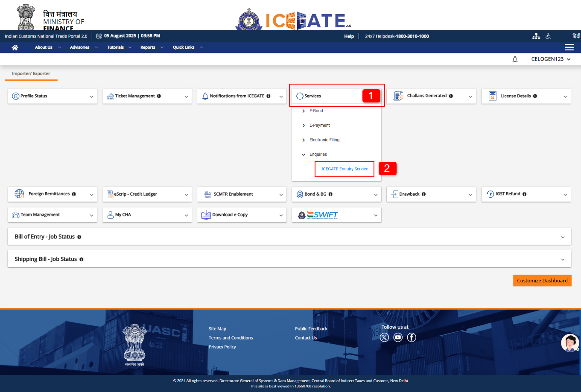Open the chatbot assistant avatar

click(x=570, y=343)
